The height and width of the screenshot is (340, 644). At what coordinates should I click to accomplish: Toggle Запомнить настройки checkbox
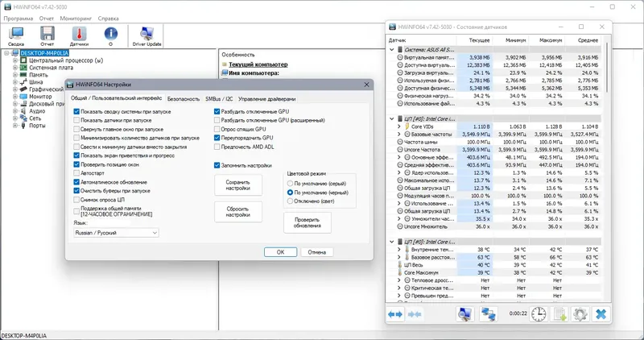pos(217,165)
